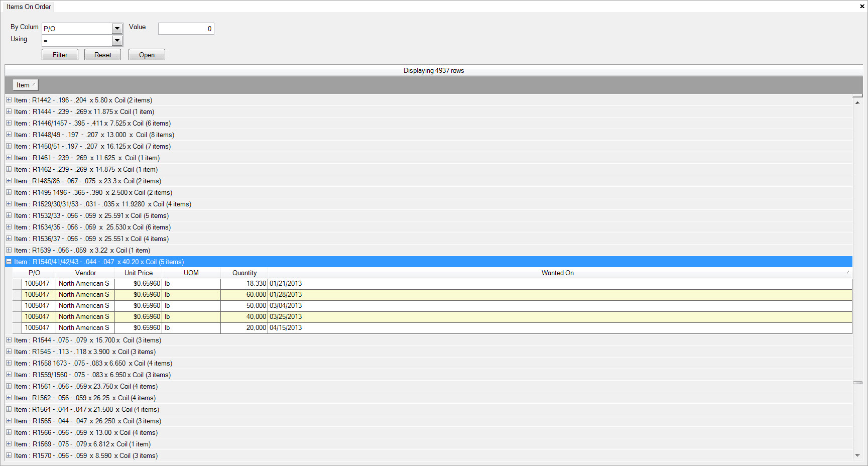The width and height of the screenshot is (868, 466).
Task: Collapse the R1540/41/42/43 item group
Action: (9, 262)
